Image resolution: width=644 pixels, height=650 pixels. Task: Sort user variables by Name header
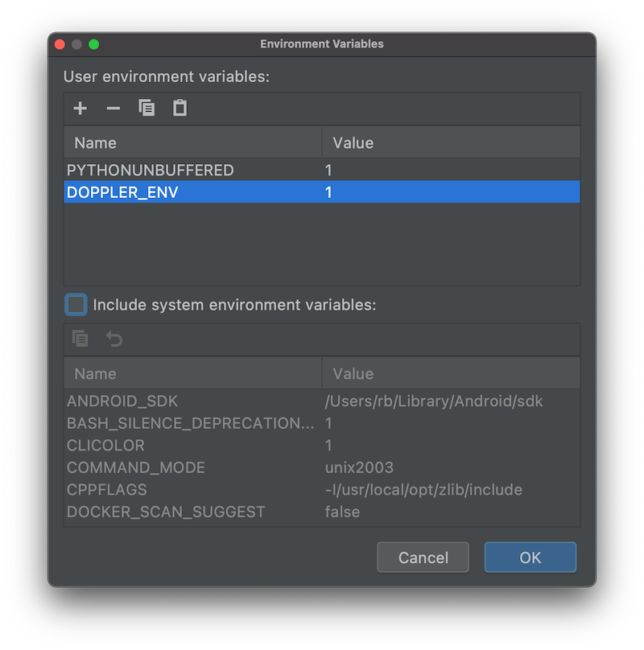pyautogui.click(x=193, y=143)
